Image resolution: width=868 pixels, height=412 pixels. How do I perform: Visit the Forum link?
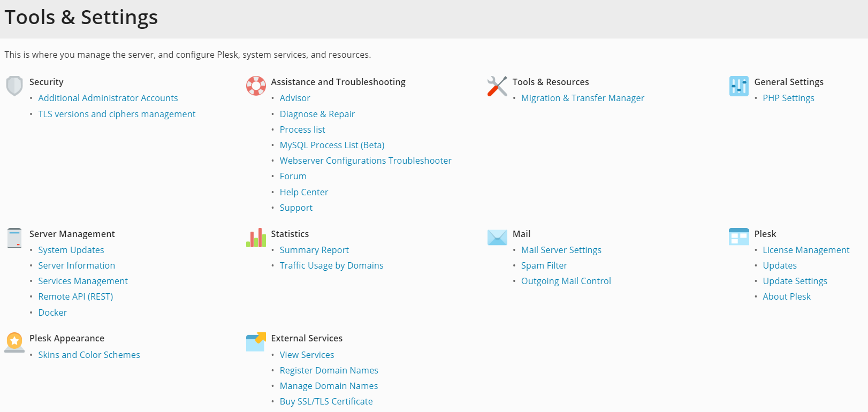coord(293,176)
